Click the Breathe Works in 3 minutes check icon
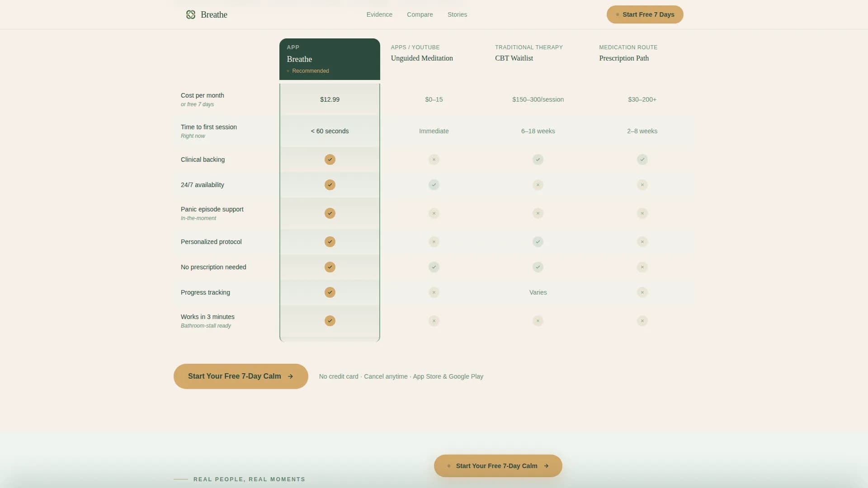The width and height of the screenshot is (868, 488). pyautogui.click(x=330, y=321)
